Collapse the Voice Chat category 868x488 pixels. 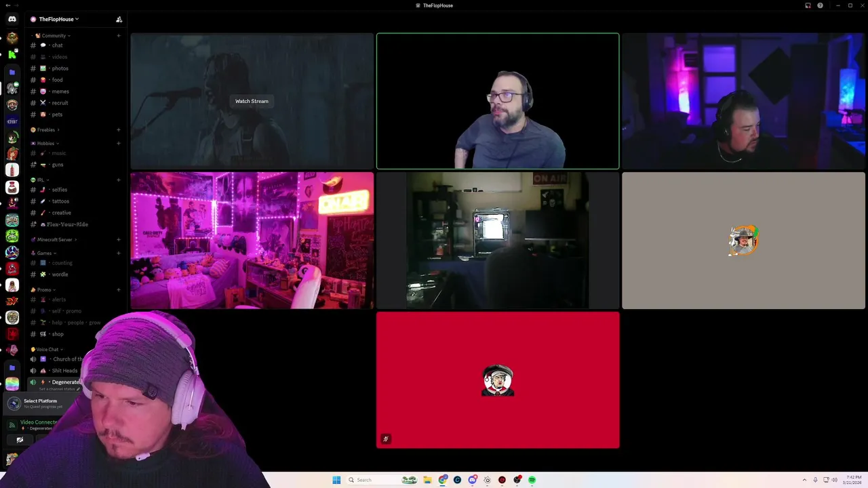pyautogui.click(x=46, y=349)
